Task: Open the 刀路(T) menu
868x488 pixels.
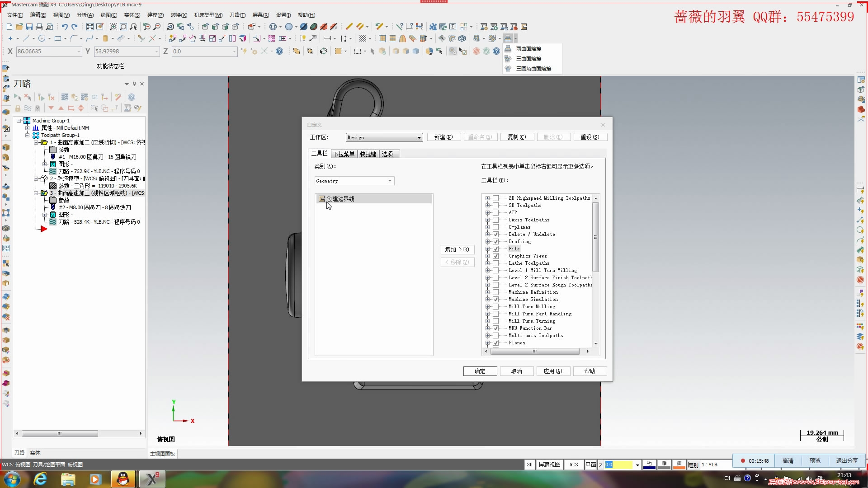Action: pos(237,15)
